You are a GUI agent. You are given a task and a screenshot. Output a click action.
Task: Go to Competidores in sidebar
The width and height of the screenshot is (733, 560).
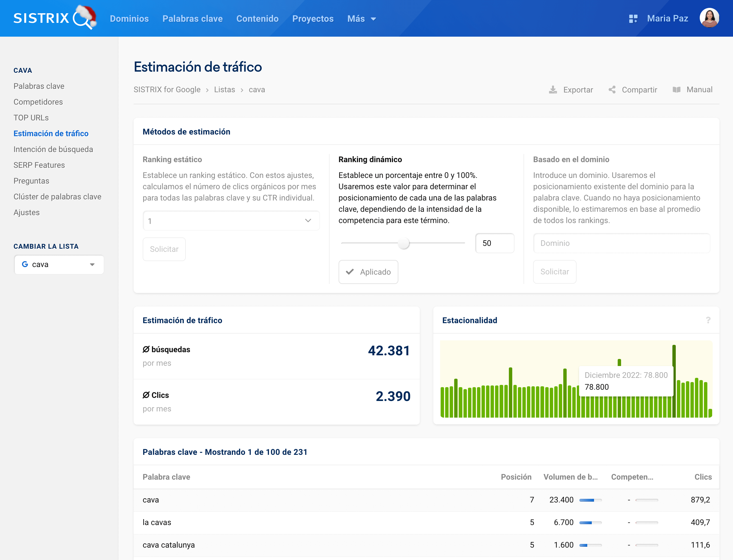point(38,102)
